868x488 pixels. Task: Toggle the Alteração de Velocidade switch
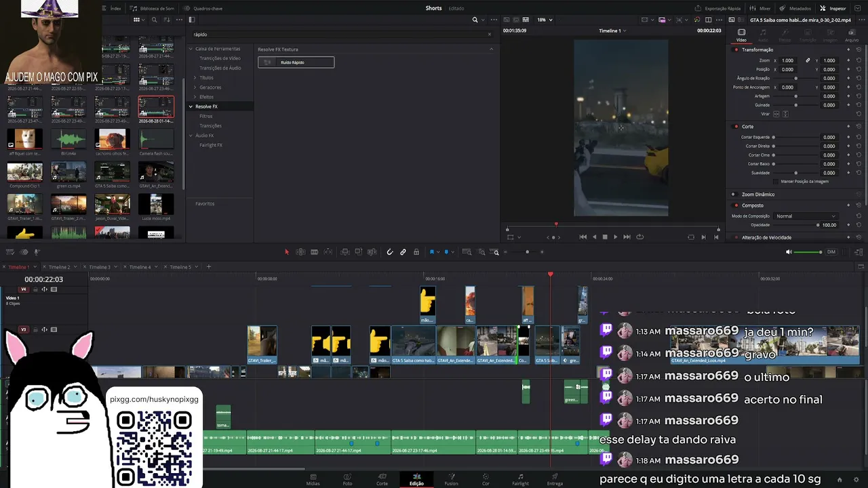[736, 237]
